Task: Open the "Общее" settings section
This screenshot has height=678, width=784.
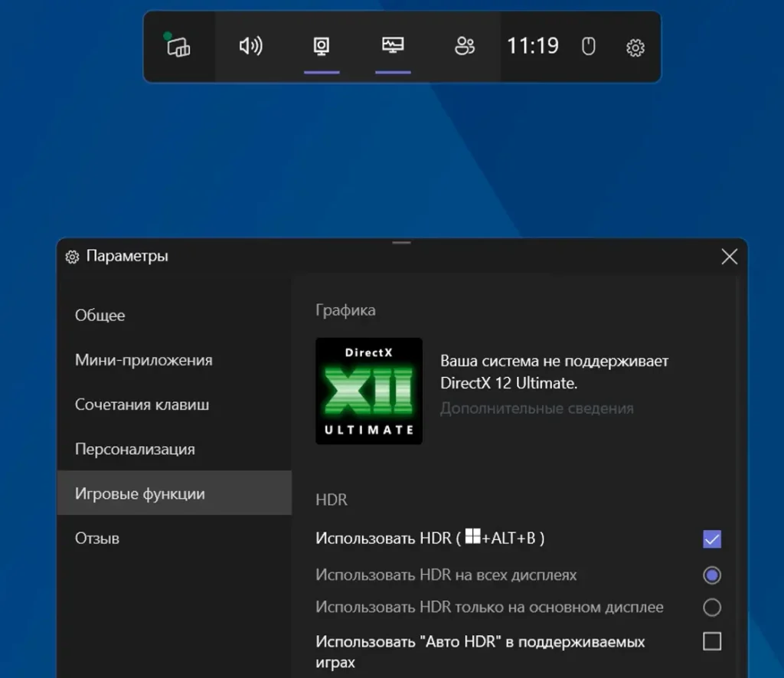Action: 100,316
